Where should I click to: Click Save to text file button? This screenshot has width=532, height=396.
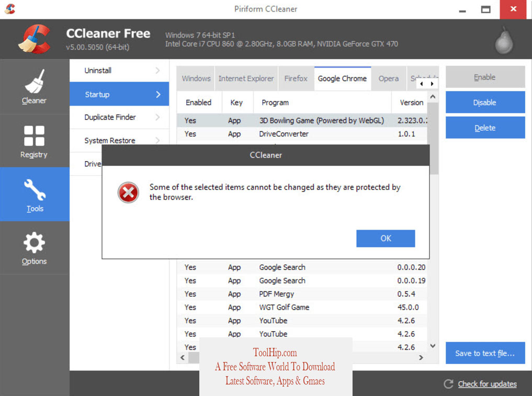[x=485, y=353]
